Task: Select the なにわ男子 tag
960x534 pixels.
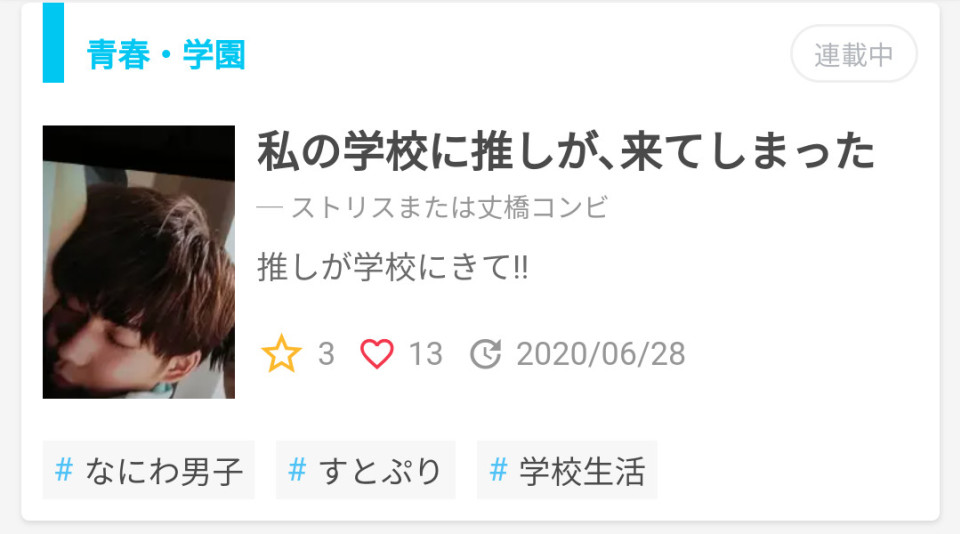Action: point(149,470)
